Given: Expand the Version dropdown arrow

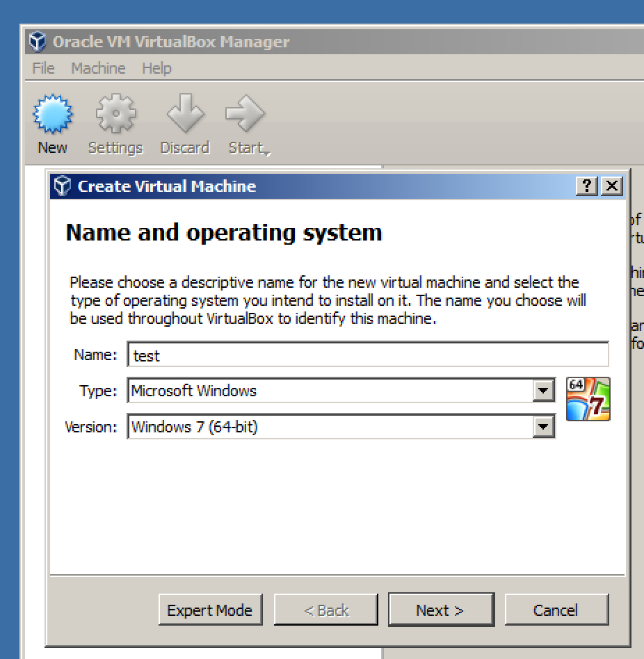Looking at the screenshot, I should coord(543,427).
